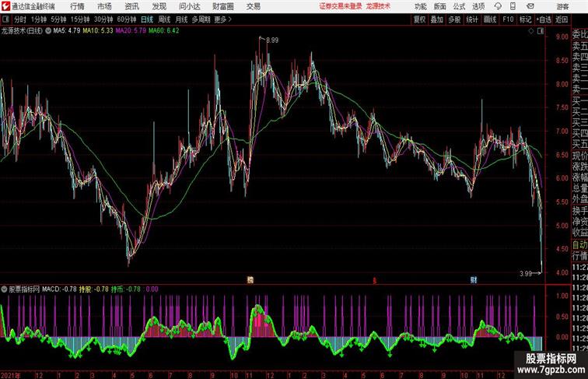
Task: Click the 复权 toolbar button
Action: pos(419,19)
